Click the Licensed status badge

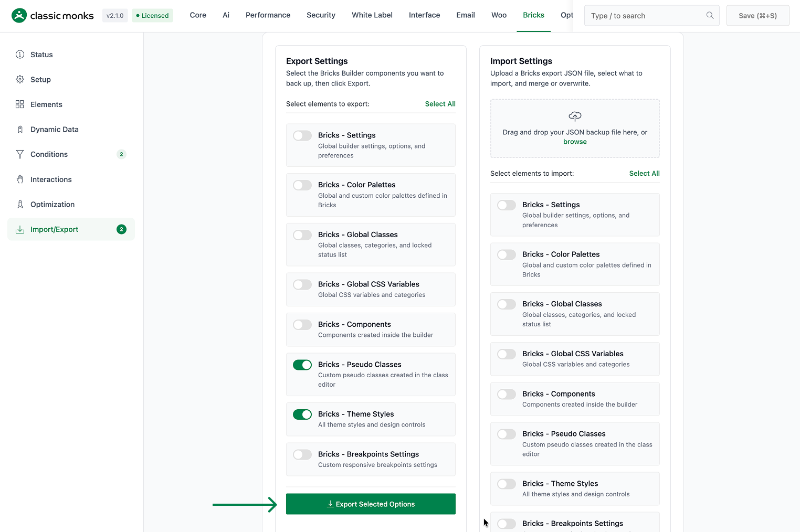click(152, 16)
